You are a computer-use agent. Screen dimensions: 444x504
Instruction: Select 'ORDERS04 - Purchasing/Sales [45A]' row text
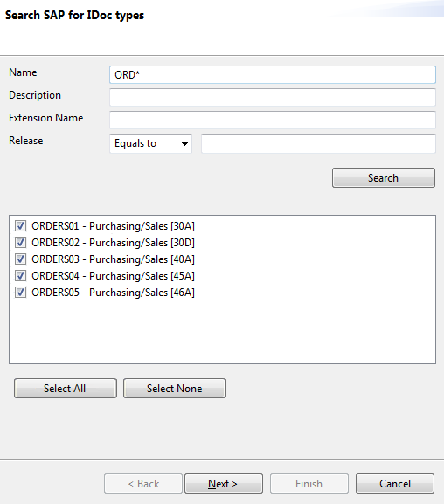pos(114,276)
